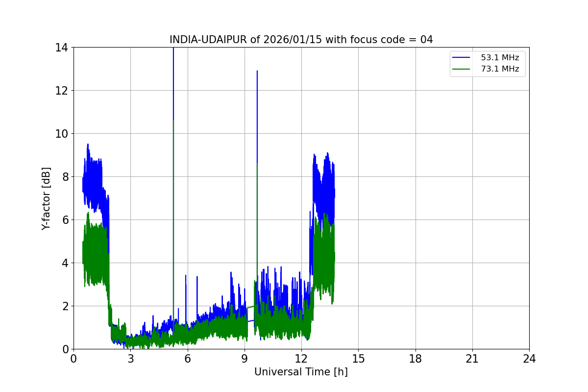This screenshot has width=588, height=392.
Task: Click y-axis tick label 14
Action: click(x=62, y=48)
